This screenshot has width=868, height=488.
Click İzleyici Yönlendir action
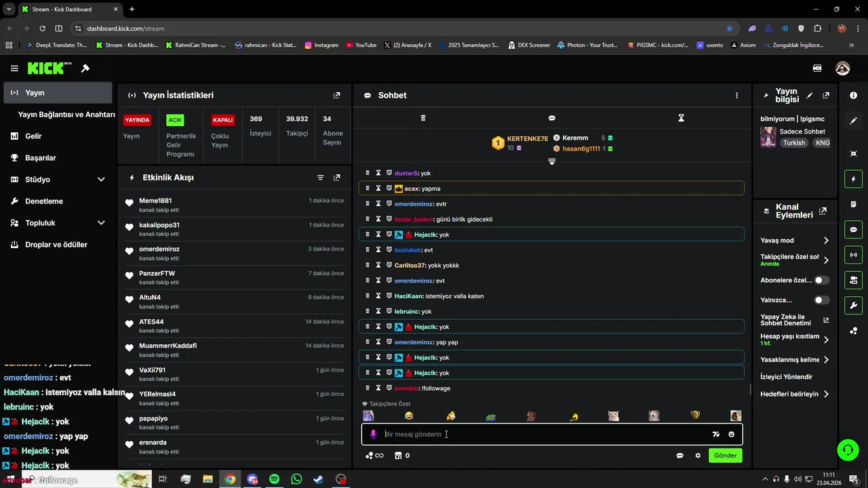(786, 377)
